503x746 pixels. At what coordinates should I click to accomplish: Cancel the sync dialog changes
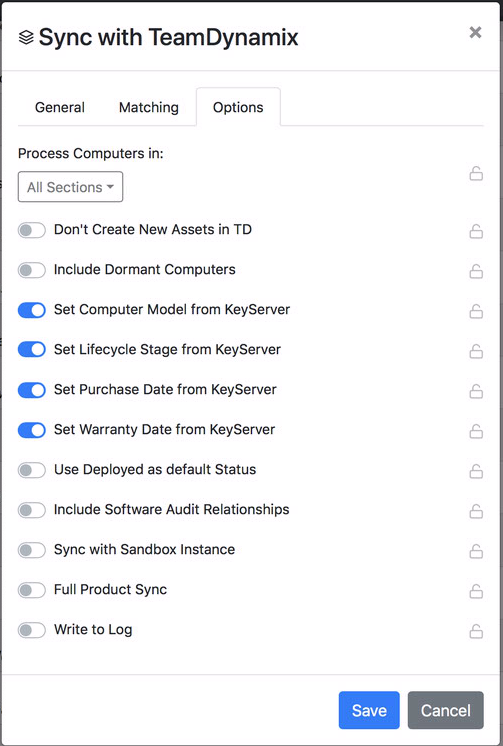pos(445,710)
